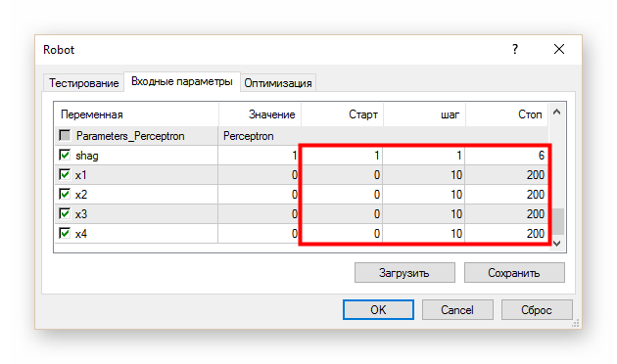Click the Старт cell of x4 row
This screenshot has width=617, height=364.
pyautogui.click(x=342, y=234)
